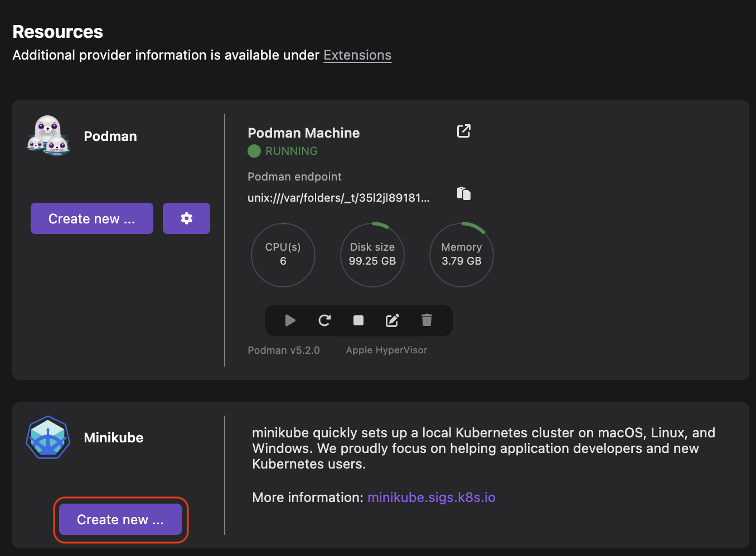Open Podman provider settings gear
Screen dimensions: 756x556
186,218
